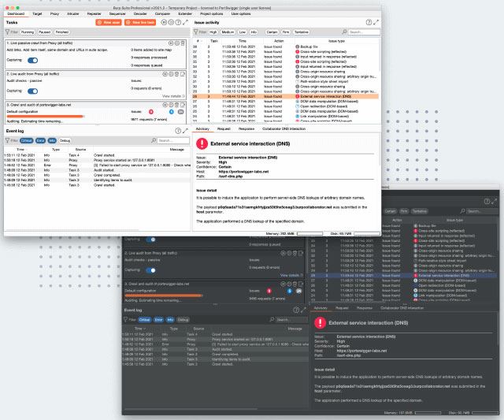This screenshot has height=420, width=504.
Task: Pause task 2 Live audit from Proxy
Action: click(165, 74)
